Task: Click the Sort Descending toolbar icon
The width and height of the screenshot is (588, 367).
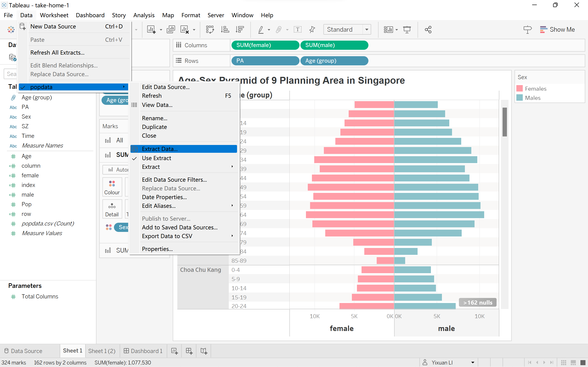Action: 240,30
